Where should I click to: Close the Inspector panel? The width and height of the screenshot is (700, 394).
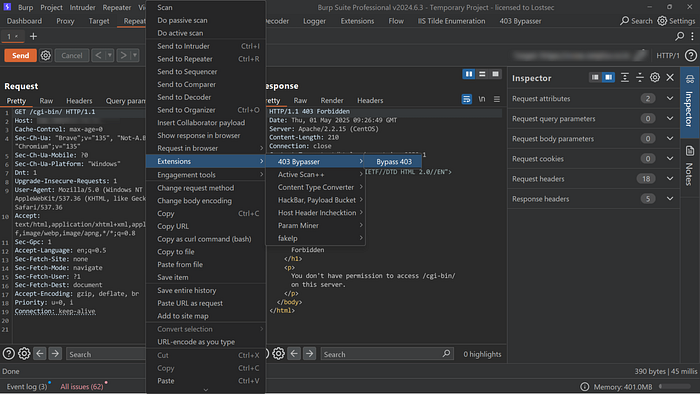tap(670, 78)
